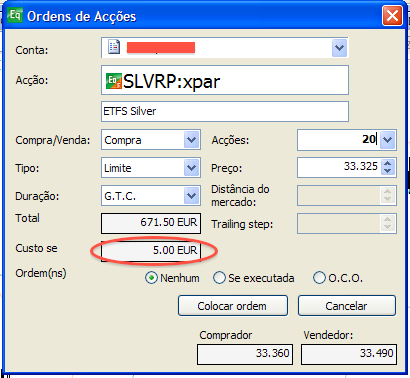Click the Custo se value 5.00 EUR
This screenshot has height=378, width=410.
coord(151,251)
